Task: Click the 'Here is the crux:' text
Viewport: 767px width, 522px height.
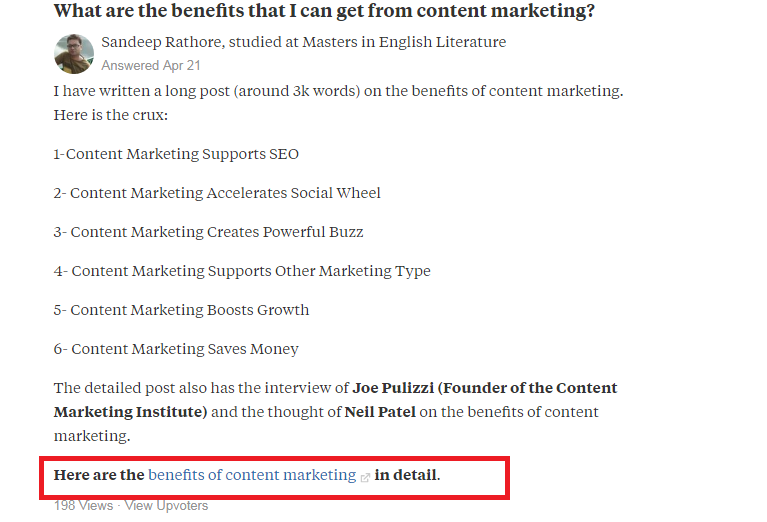Action: tap(111, 115)
